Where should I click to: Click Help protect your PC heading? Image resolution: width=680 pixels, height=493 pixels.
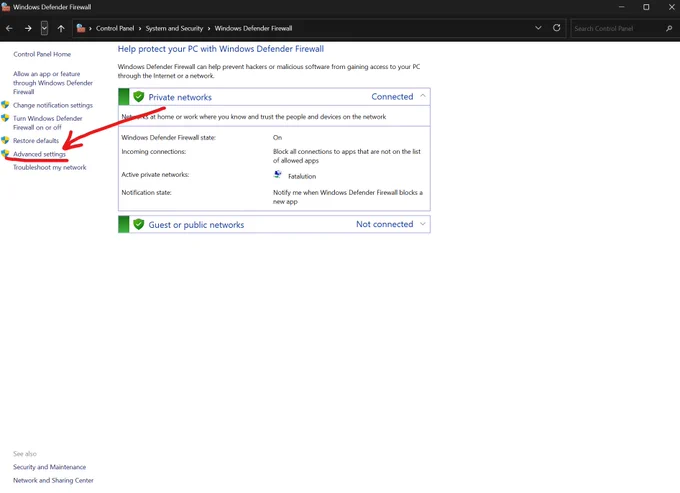(221, 49)
